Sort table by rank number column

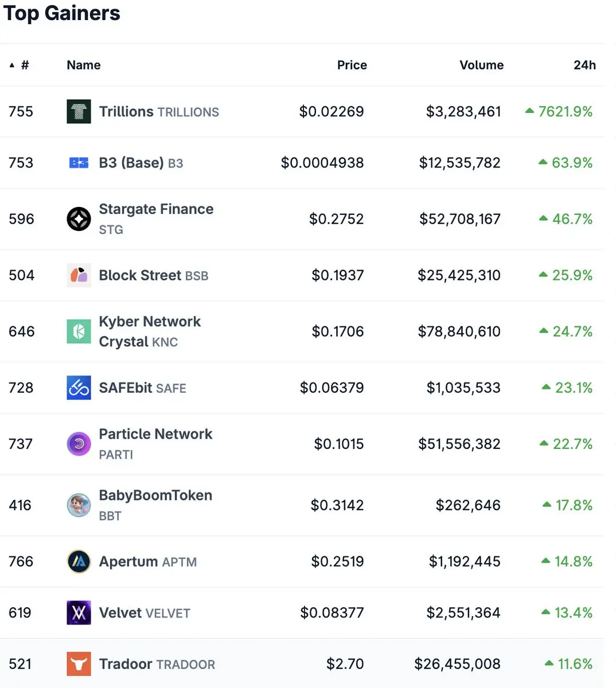click(24, 65)
